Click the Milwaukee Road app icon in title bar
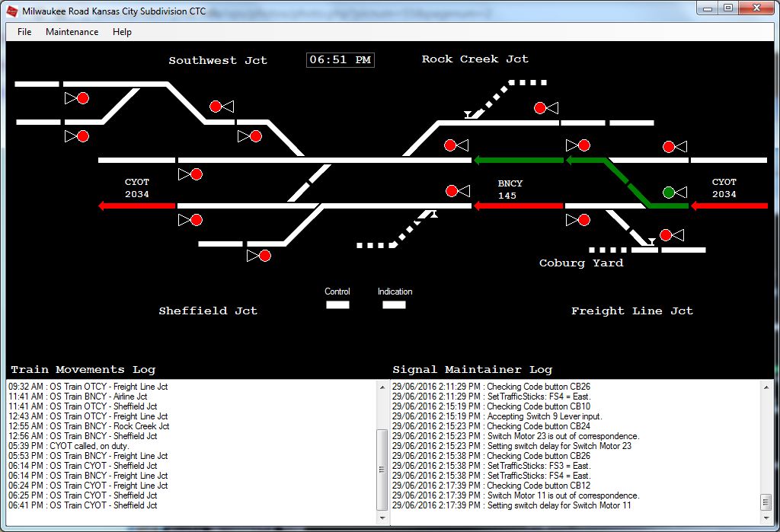 pos(12,11)
